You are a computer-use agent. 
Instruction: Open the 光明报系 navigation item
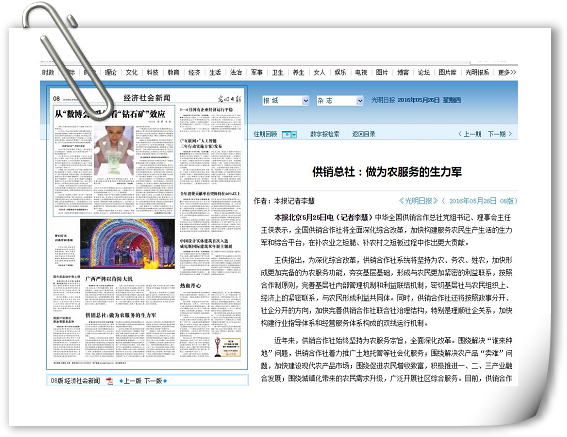coord(477,72)
